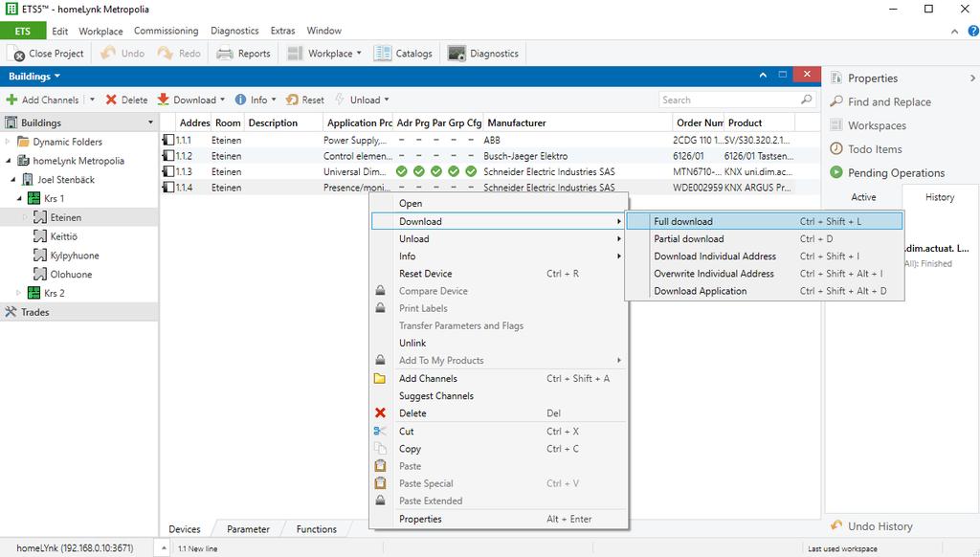Click the Redo toolbar arrow icon
980x557 pixels.
(x=165, y=54)
